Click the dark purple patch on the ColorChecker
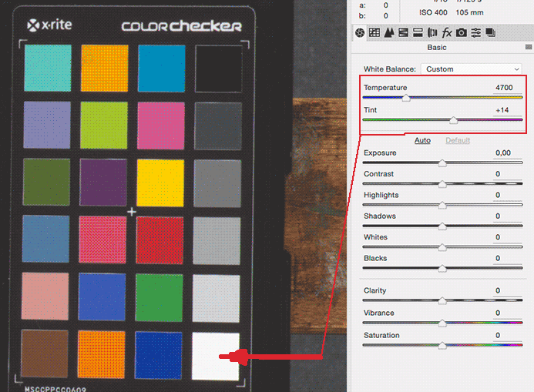The image size is (534, 392). tap(103, 183)
